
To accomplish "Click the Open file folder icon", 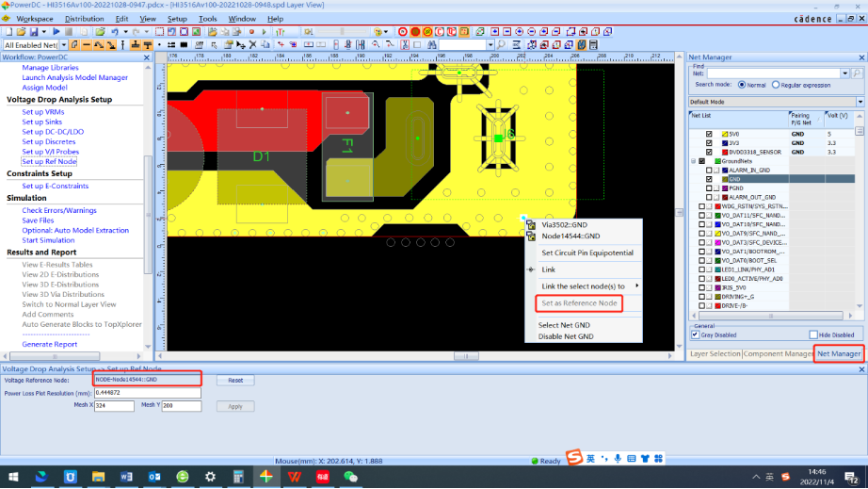I will [21, 32].
